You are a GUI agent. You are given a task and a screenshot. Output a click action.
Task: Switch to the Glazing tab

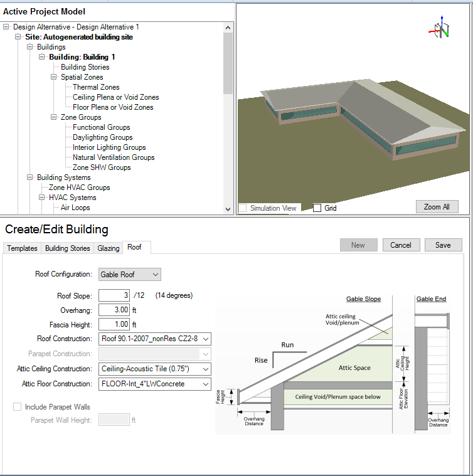(x=108, y=248)
